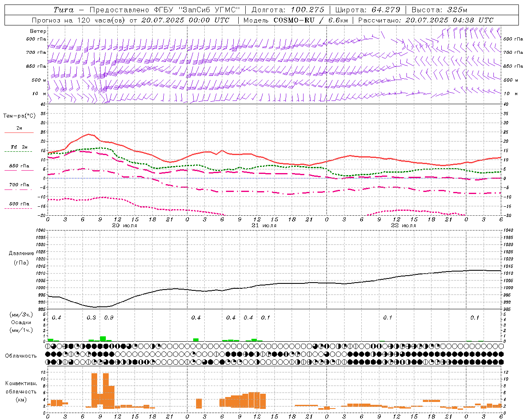The image size is (525, 420).
Task: Click the "(мм/1ч.)" precipitation unit label
Action: coord(21,330)
